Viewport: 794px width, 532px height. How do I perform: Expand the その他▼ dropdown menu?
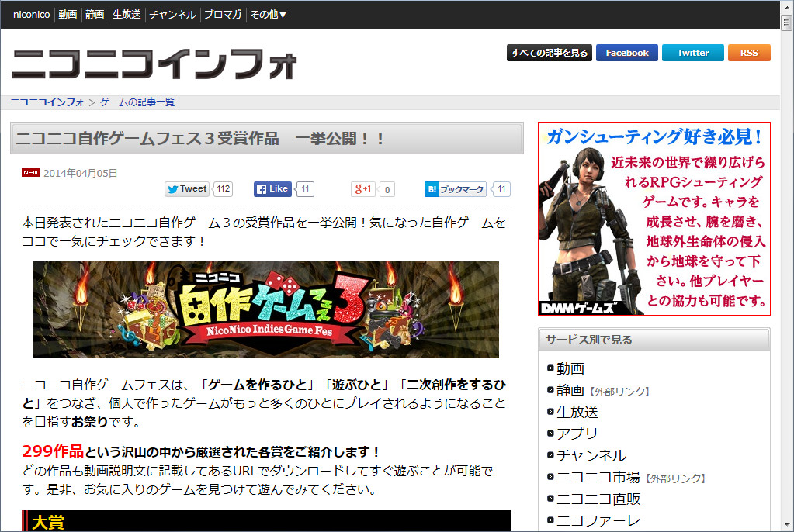point(269,15)
